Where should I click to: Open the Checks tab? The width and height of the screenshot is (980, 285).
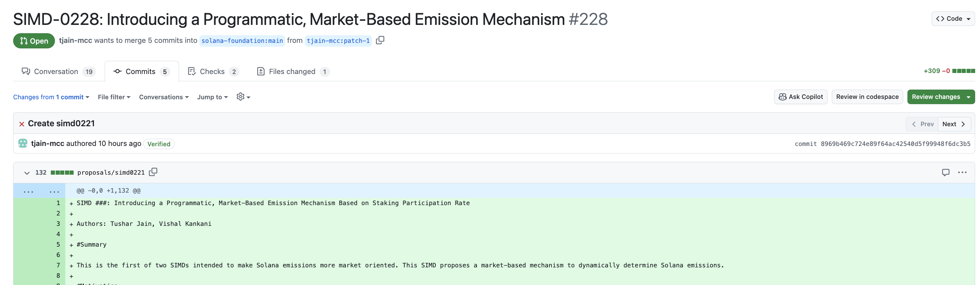pyautogui.click(x=213, y=72)
